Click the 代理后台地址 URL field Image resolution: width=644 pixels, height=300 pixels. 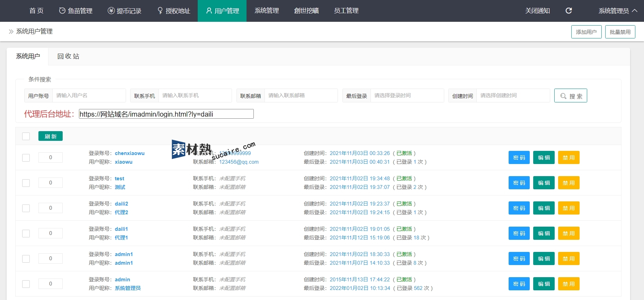pos(166,114)
